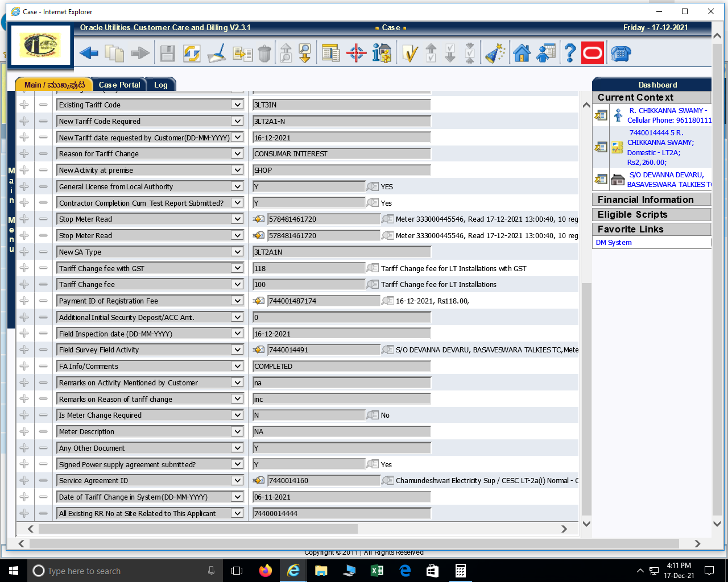Screen dimensions: 728x582
Task: Open the History pages icon in toolbar
Action: [114, 53]
